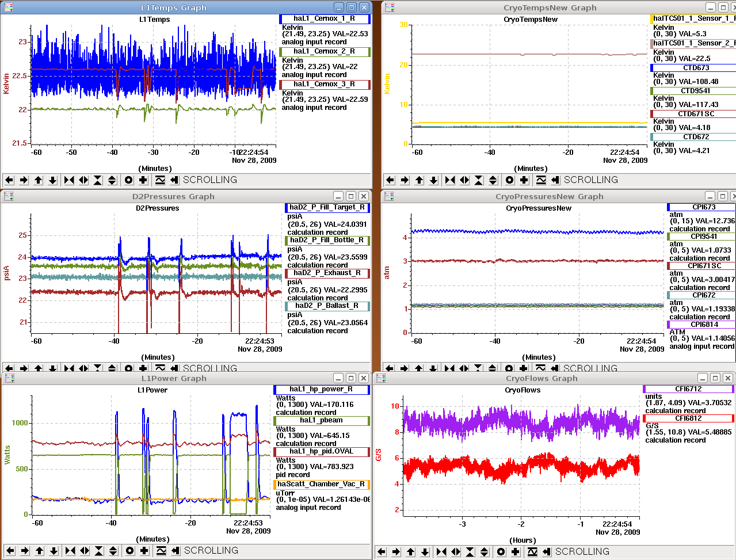Click the plus icon in L1Power Graph toolbar
This screenshot has height=560, width=736.
click(144, 551)
